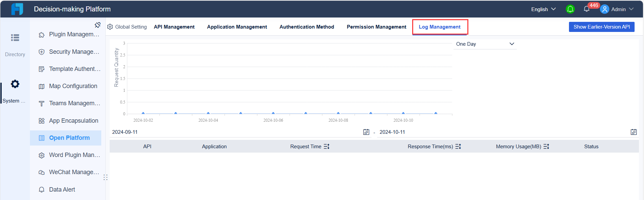Click the sidebar resize handle dots
Image resolution: width=644 pixels, height=200 pixels.
[106, 177]
